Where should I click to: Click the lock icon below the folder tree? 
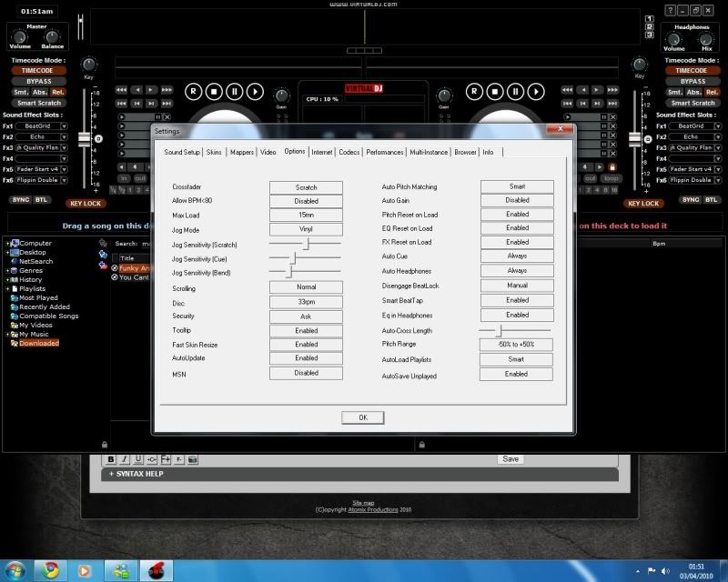point(105,444)
